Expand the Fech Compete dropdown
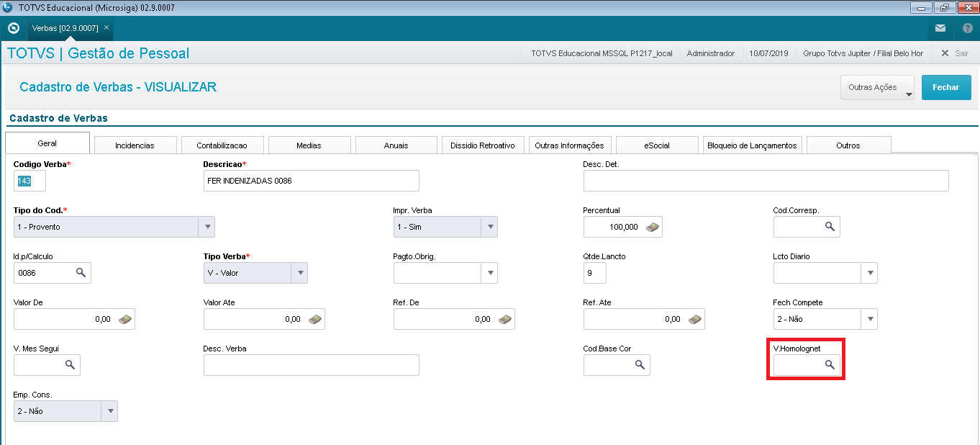The width and height of the screenshot is (980, 445). coord(869,319)
